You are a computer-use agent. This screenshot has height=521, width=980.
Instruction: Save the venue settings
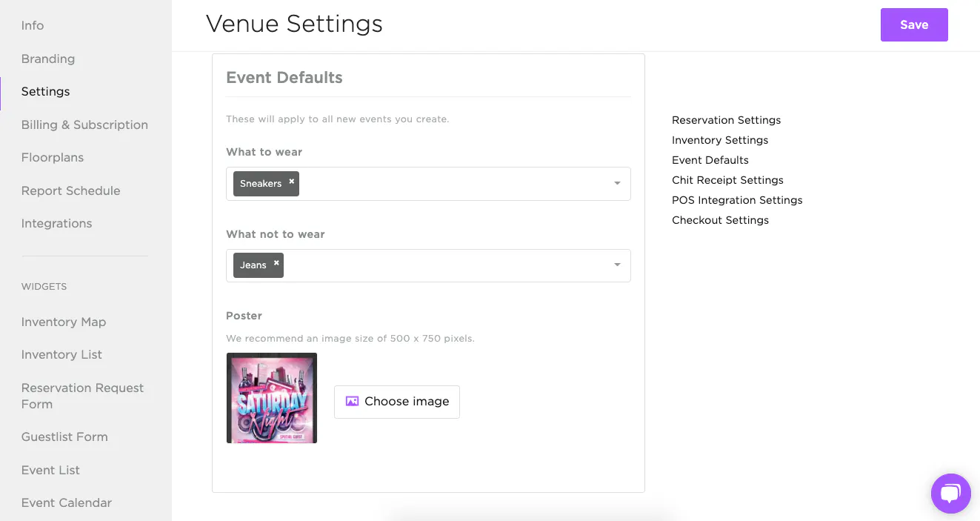(x=913, y=25)
